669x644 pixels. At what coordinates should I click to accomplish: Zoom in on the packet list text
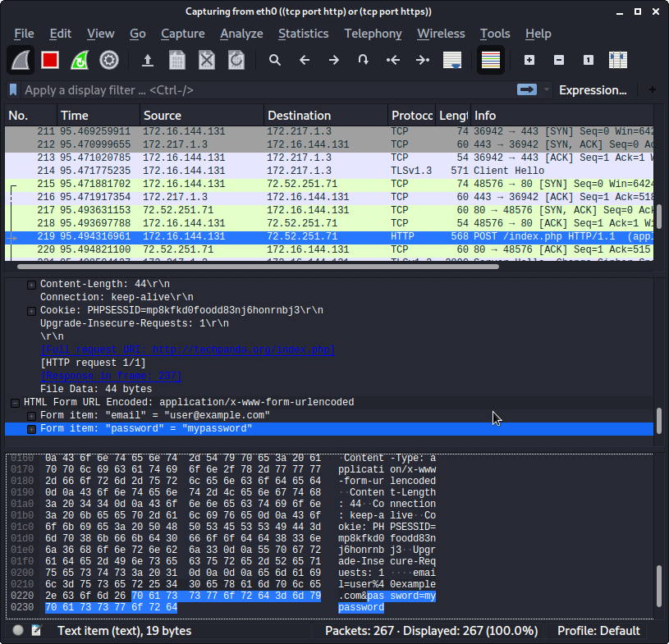point(529,60)
